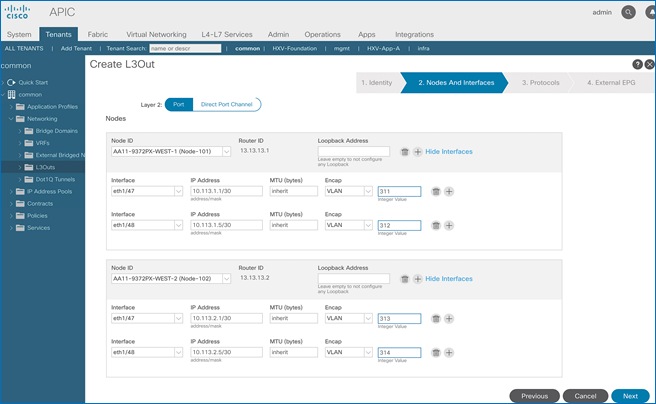Add a node with plus icon beside Node-101
Screen dimensions: 656x404
pyautogui.click(x=418, y=151)
